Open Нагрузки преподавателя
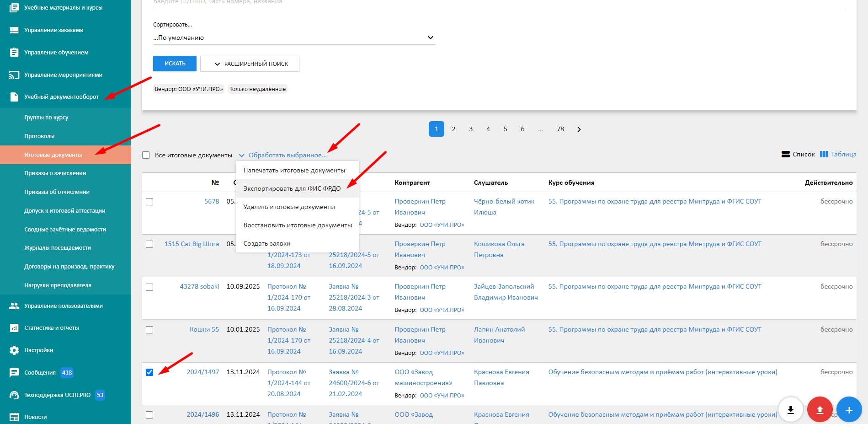 (x=65, y=285)
